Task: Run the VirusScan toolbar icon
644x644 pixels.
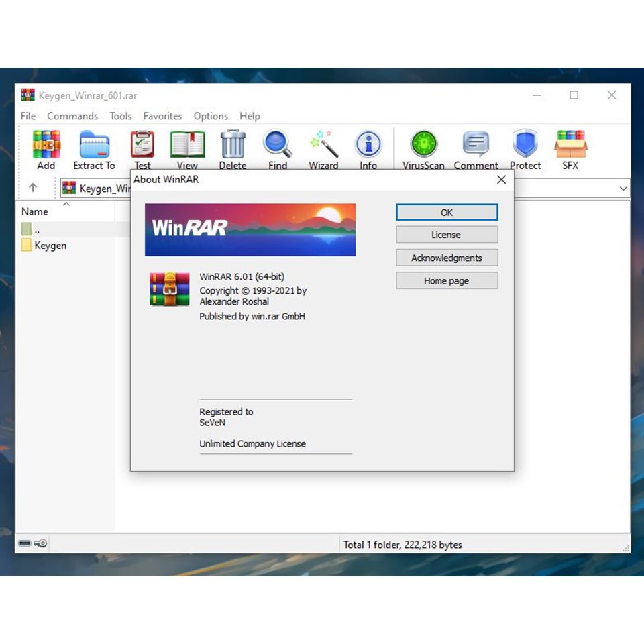Action: point(423,145)
